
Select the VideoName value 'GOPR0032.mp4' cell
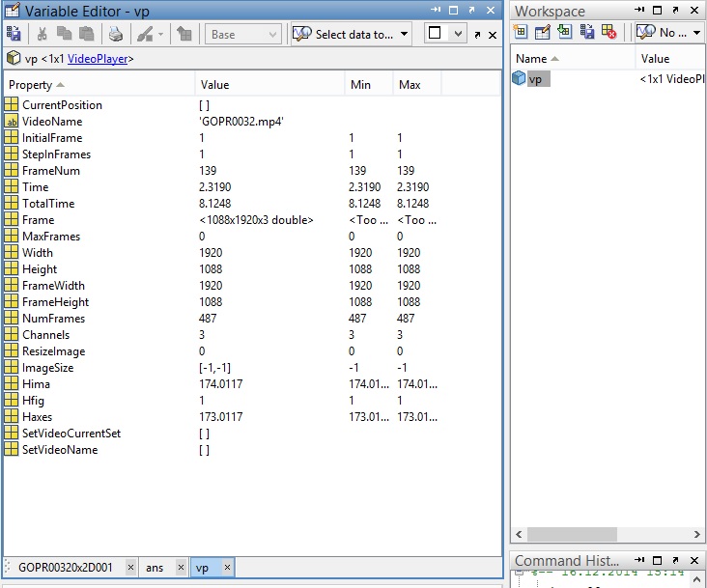pyautogui.click(x=241, y=122)
